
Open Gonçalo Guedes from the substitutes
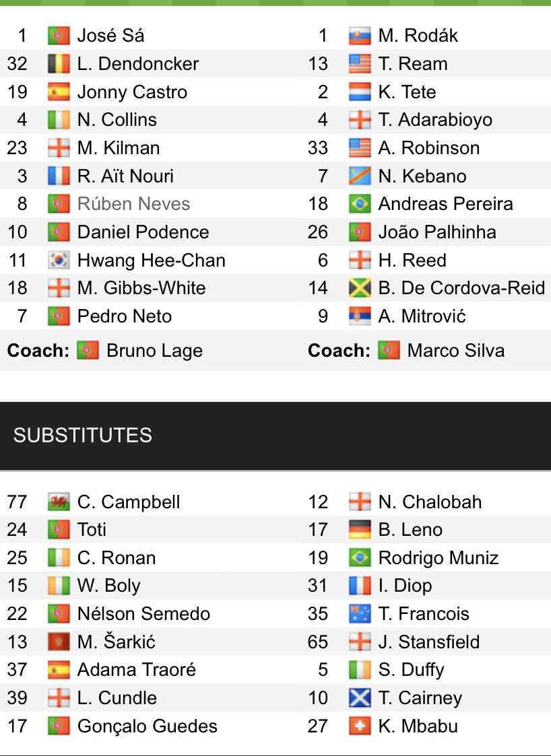(148, 726)
